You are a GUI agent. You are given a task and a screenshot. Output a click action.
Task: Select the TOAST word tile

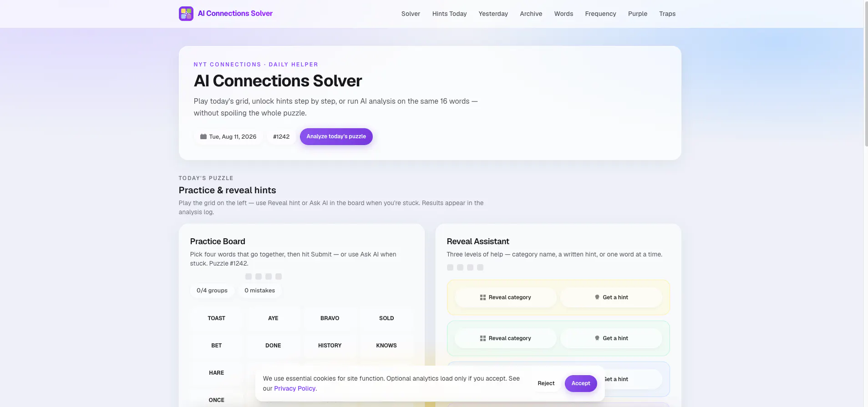point(217,318)
